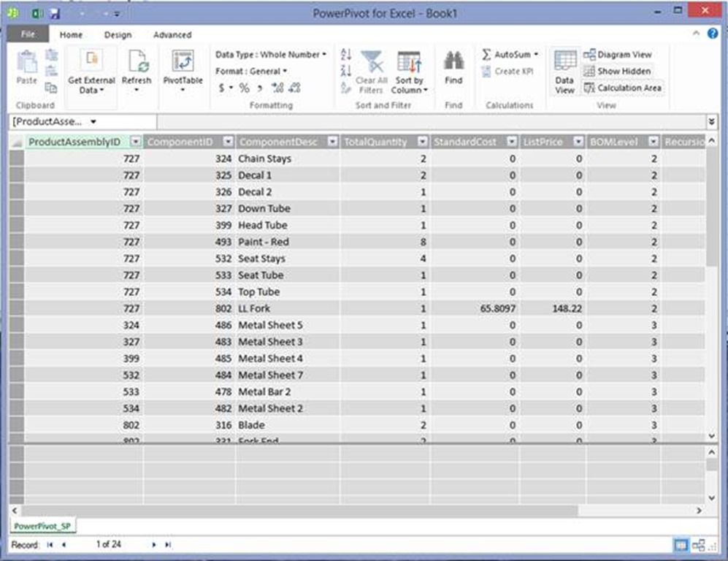Open Quick Access Toolbar customize arrow

117,14
